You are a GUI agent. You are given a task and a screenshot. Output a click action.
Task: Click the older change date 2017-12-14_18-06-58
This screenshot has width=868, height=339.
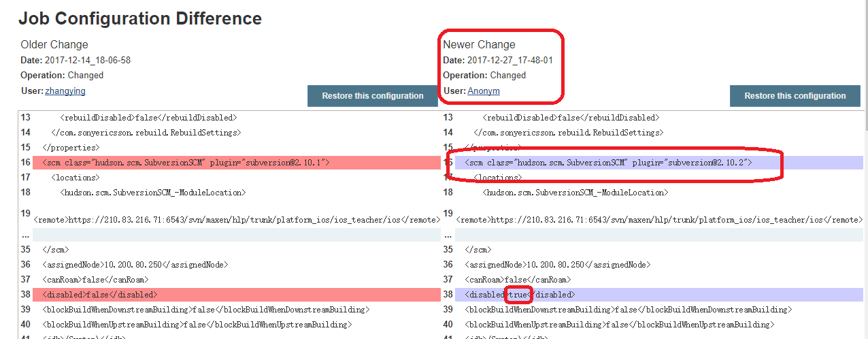[x=87, y=60]
